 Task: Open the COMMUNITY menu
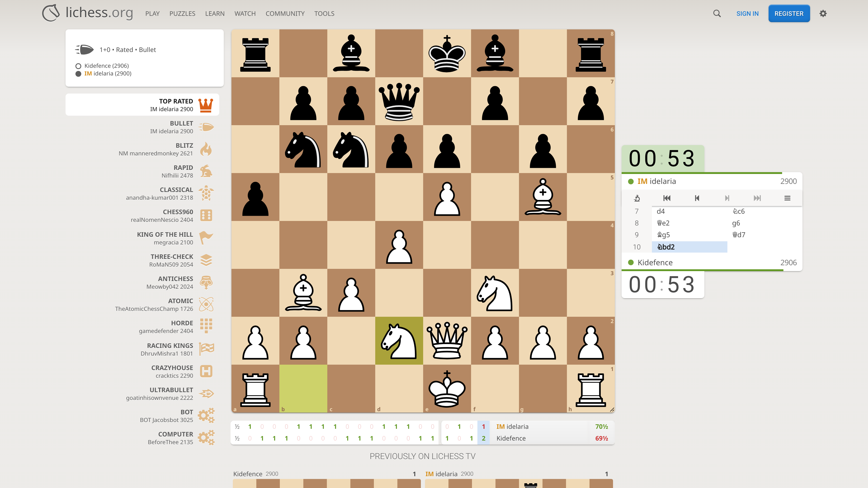285,14
